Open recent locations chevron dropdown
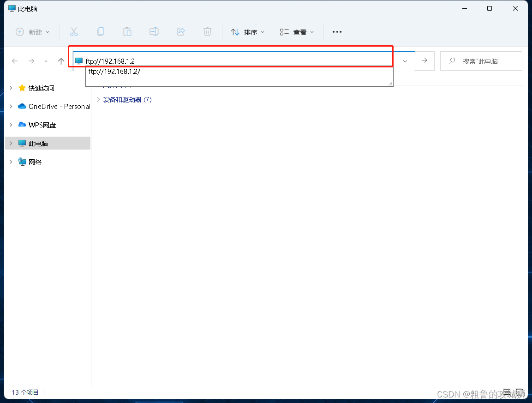This screenshot has height=403, width=532. [x=46, y=61]
